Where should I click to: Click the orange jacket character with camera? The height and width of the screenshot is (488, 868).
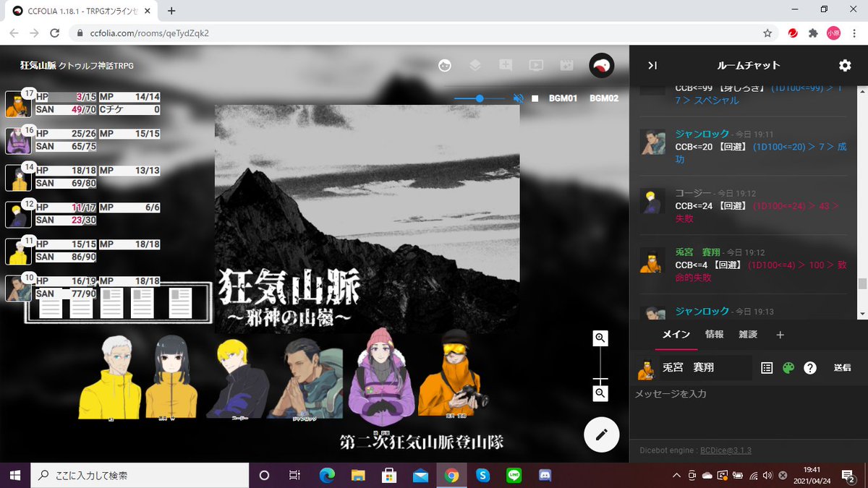tap(454, 372)
